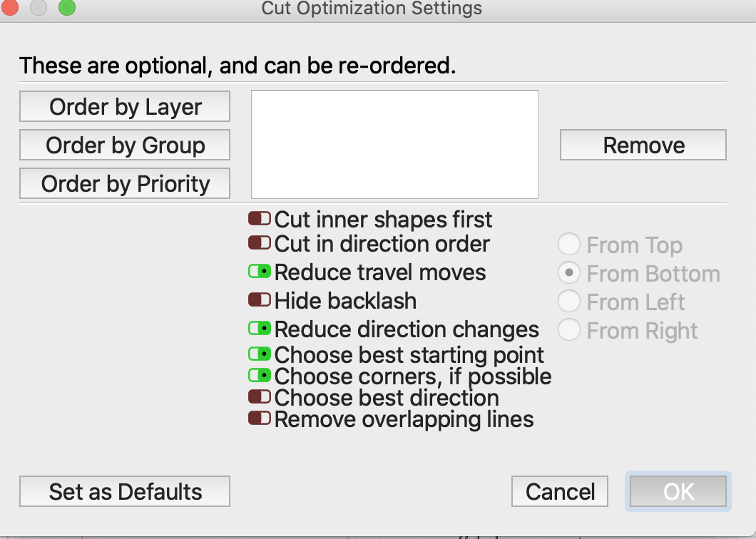Image resolution: width=756 pixels, height=539 pixels.
Task: Select From Left direction option
Action: coord(569,302)
